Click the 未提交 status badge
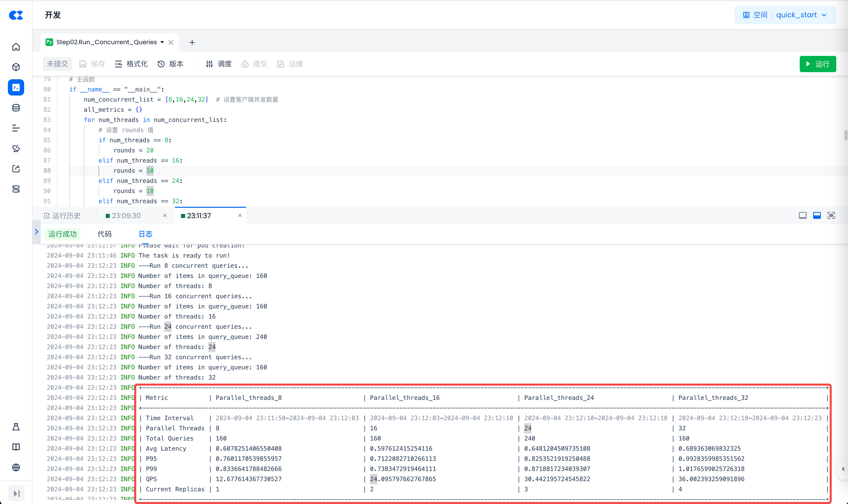Image resolution: width=848 pixels, height=504 pixels. tap(57, 64)
